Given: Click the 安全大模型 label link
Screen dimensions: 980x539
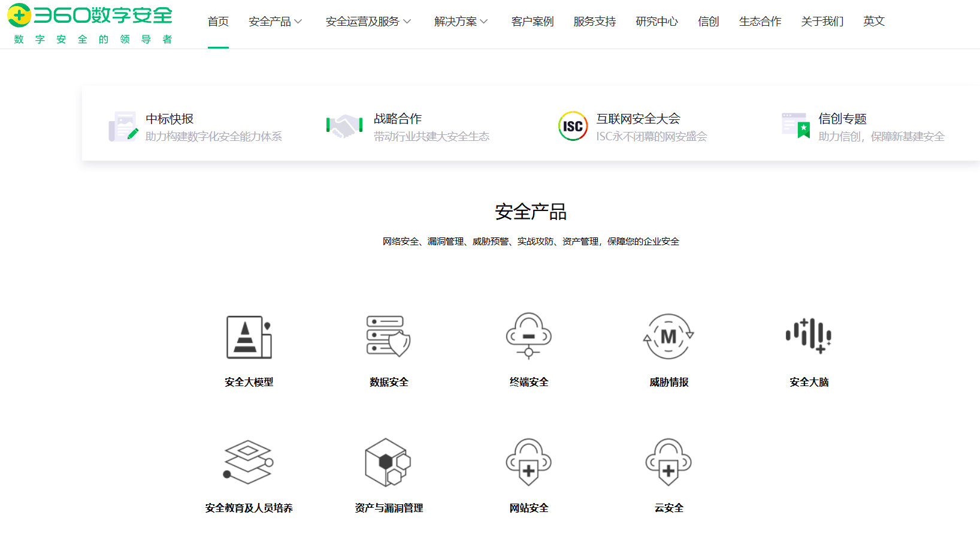Looking at the screenshot, I should coord(249,382).
